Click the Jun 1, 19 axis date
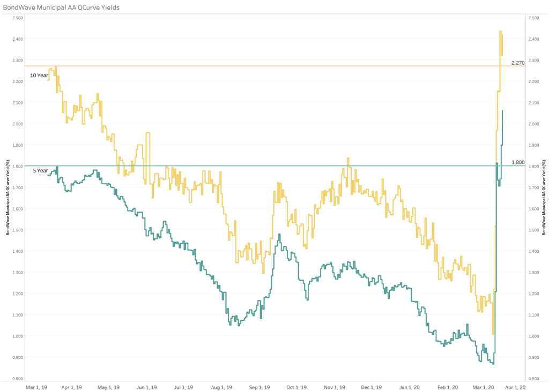The image size is (549, 392). (147, 388)
